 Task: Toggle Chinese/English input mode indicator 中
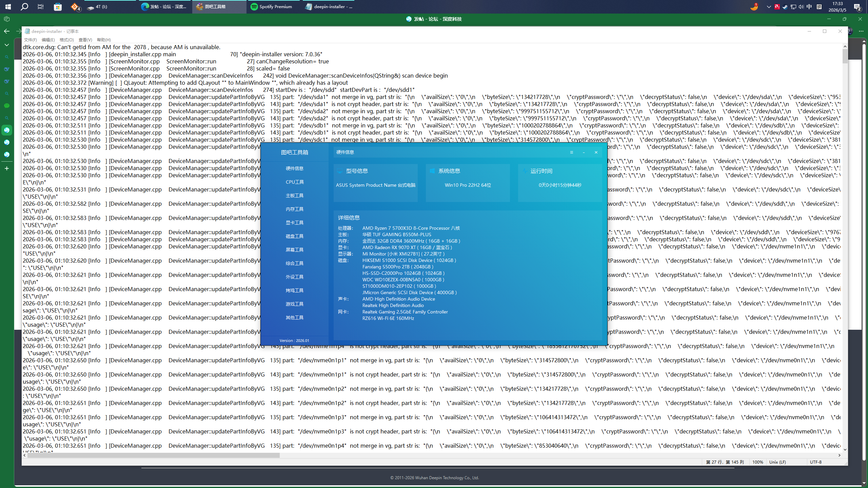point(809,7)
